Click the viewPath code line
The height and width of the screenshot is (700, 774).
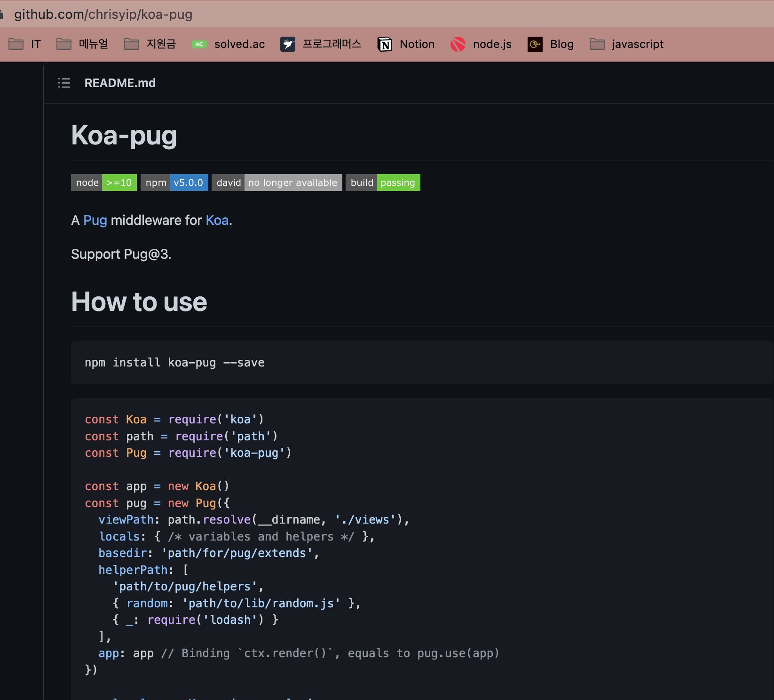pos(254,520)
